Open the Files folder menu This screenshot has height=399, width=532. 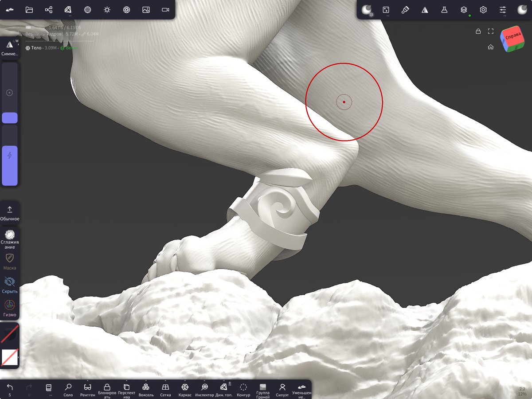[x=29, y=9]
